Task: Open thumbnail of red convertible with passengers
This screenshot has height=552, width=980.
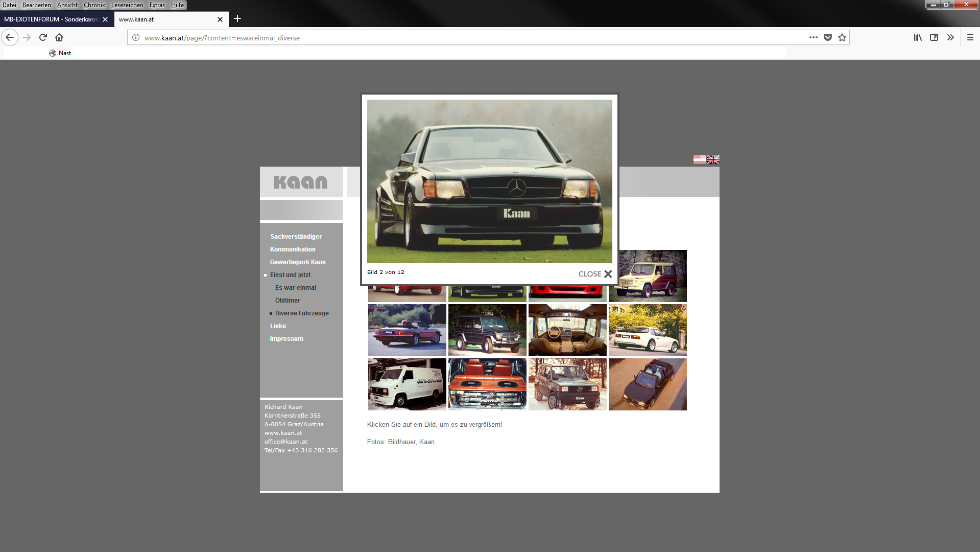Action: pyautogui.click(x=407, y=330)
